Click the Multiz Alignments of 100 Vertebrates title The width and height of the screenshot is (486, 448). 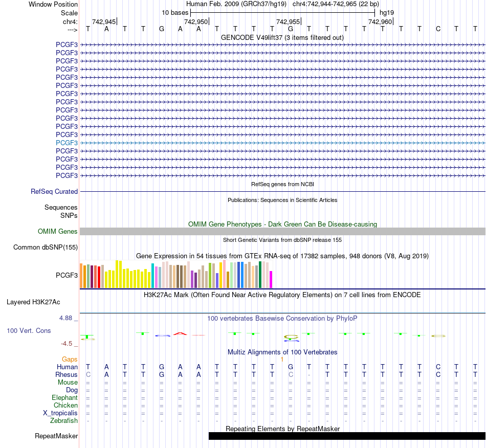click(282, 352)
